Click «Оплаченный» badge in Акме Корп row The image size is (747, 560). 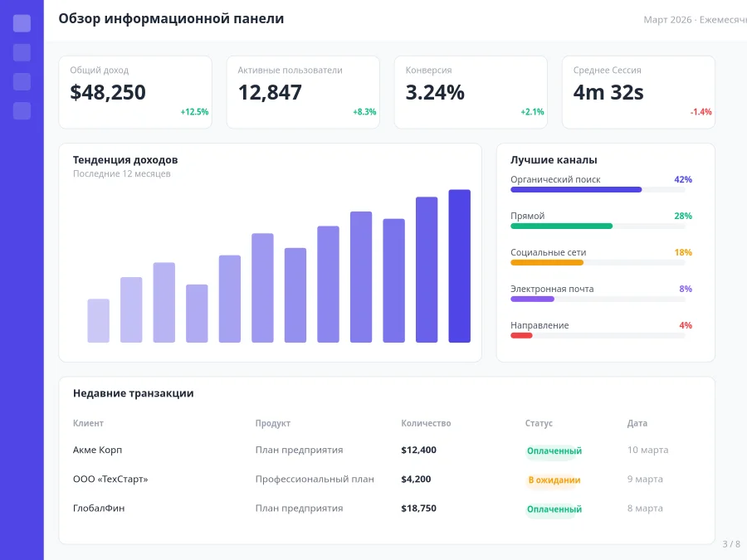[x=554, y=451]
